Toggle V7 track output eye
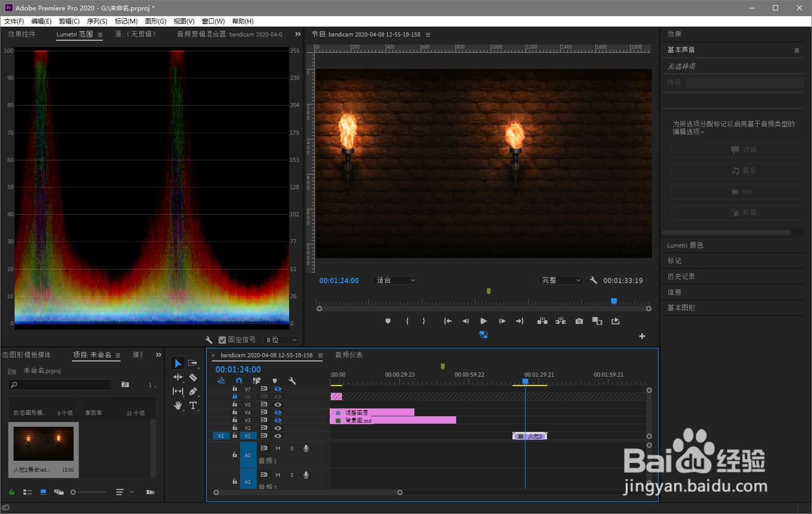The image size is (812, 514). point(278,389)
